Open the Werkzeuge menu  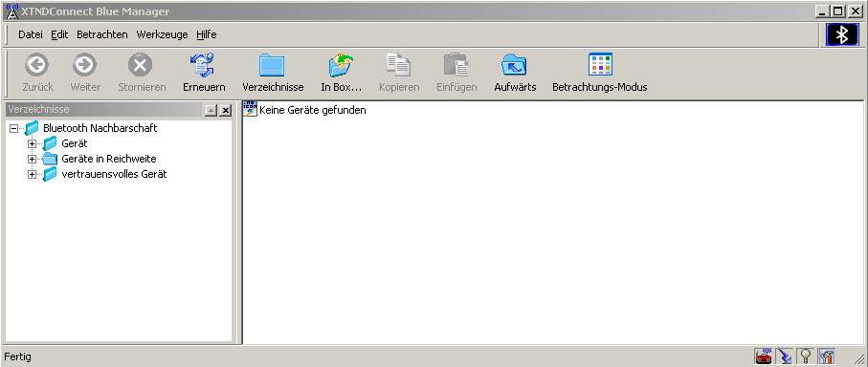tap(162, 34)
